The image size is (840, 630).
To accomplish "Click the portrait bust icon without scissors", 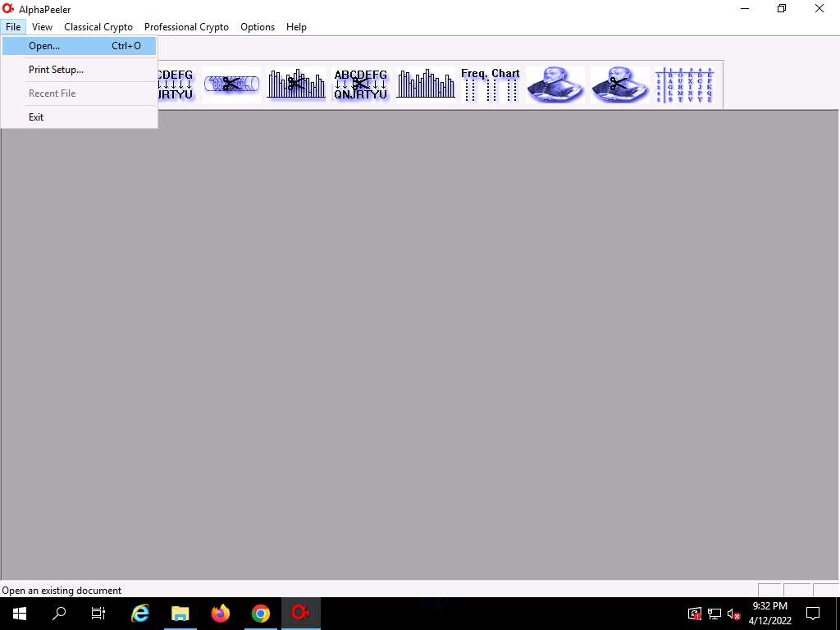I will pos(555,84).
